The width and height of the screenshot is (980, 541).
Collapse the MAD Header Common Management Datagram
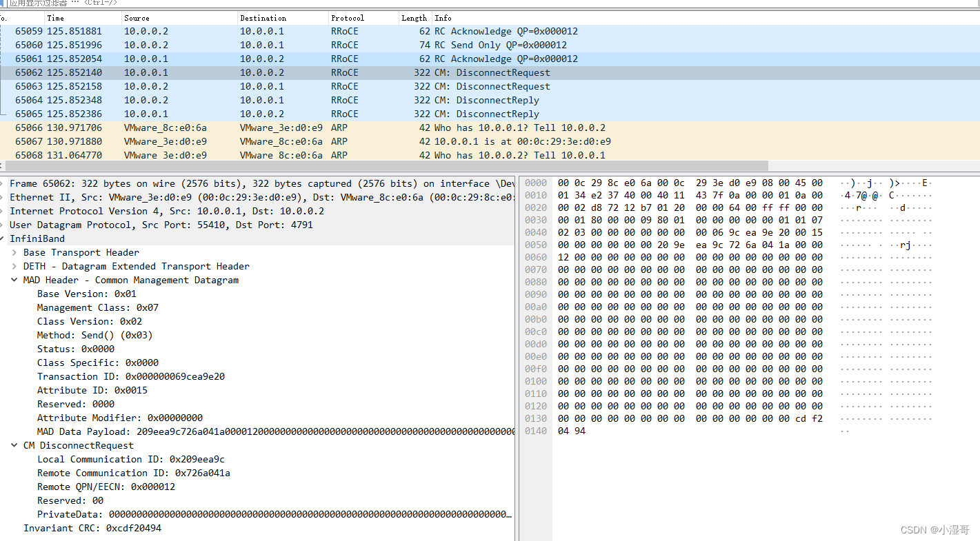[15, 280]
